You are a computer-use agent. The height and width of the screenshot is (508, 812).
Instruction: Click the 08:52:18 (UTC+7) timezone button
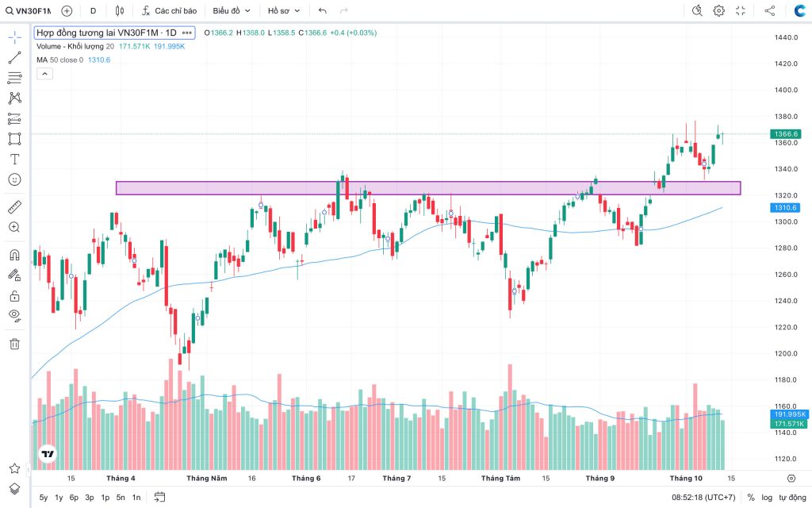(703, 498)
